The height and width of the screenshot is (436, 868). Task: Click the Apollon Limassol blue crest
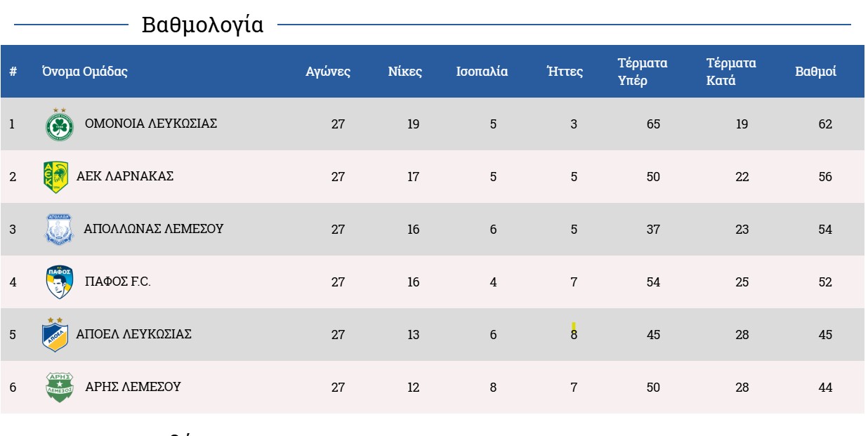point(59,230)
